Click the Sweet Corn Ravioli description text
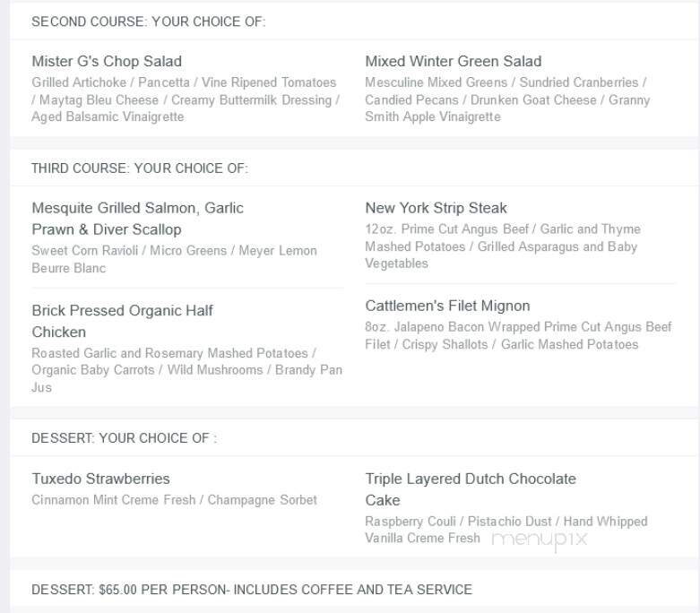700x613 pixels. click(x=174, y=259)
